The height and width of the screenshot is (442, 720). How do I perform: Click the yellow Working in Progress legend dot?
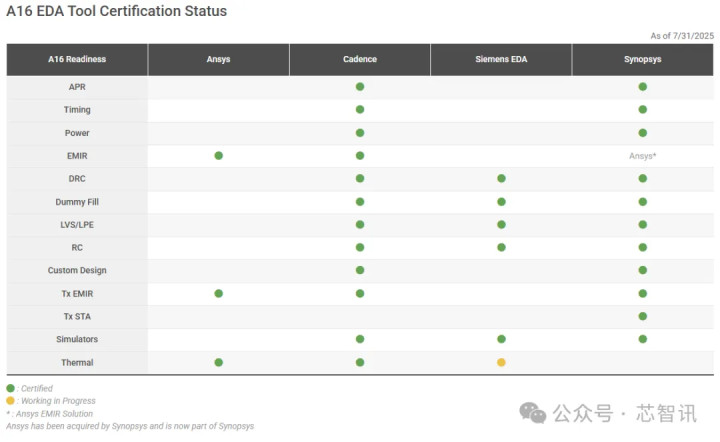click(11, 400)
